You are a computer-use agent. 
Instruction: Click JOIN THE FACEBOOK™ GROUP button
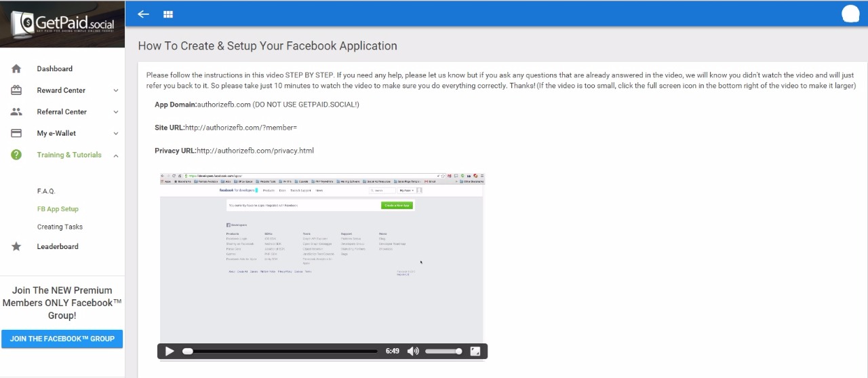[62, 339]
